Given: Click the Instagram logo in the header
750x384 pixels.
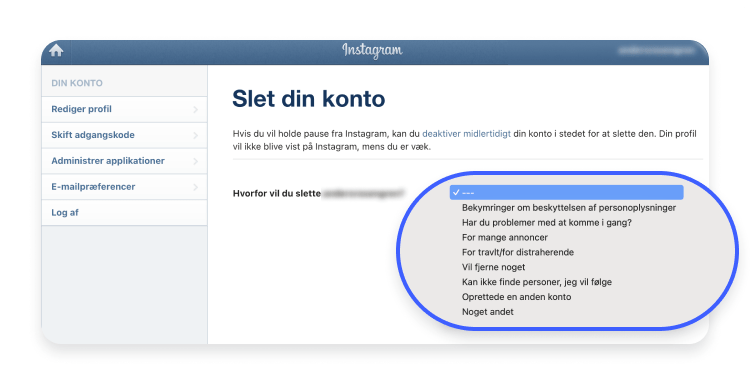Looking at the screenshot, I should (x=372, y=50).
